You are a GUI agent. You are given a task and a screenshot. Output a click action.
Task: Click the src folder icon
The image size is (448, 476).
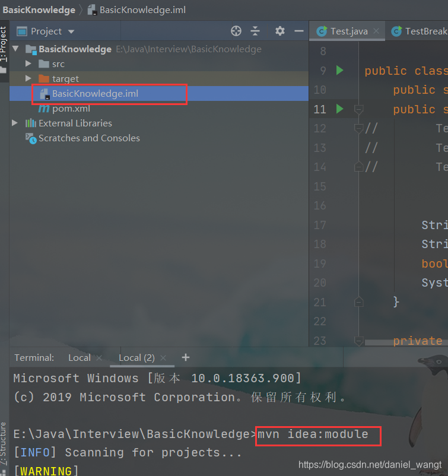tap(44, 64)
